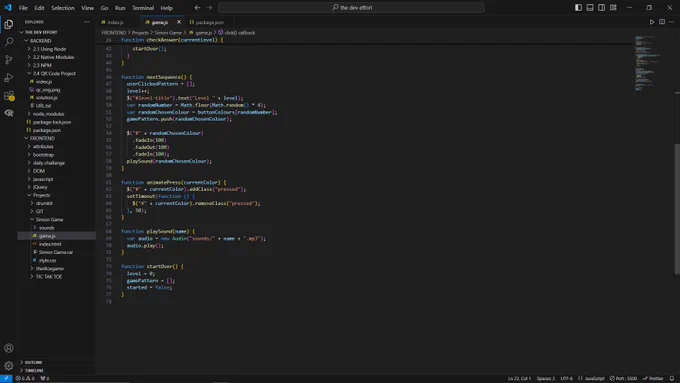680x383 pixels.
Task: Click the Prettier status bar item
Action: [653, 379]
